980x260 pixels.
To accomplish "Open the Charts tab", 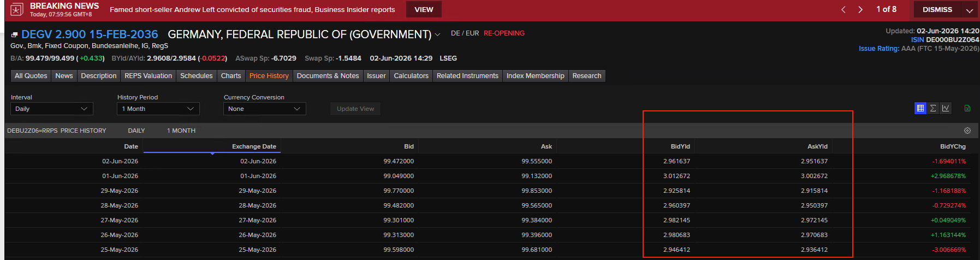I will click(x=231, y=76).
